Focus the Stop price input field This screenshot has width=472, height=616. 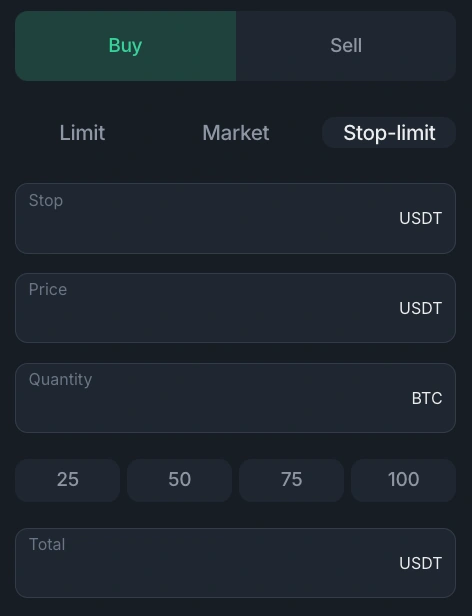235,218
